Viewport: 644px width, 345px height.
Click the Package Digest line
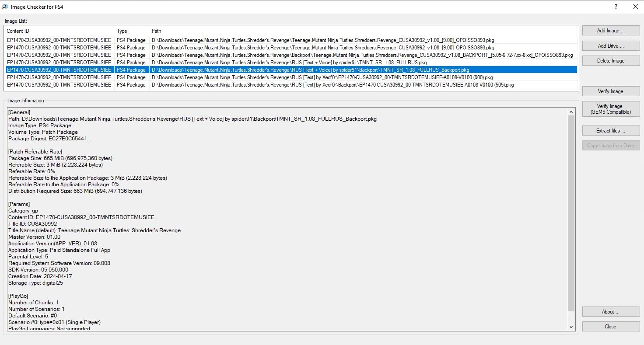[50, 139]
